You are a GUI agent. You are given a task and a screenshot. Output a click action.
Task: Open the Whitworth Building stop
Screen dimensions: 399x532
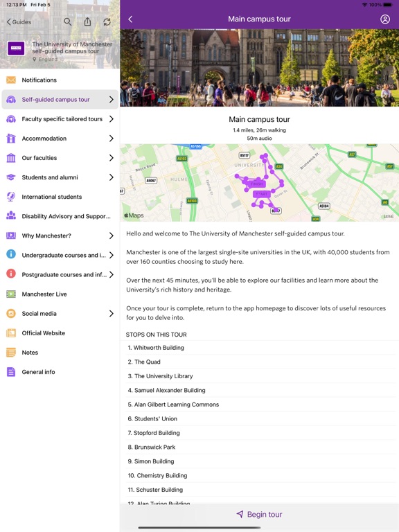(x=260, y=348)
